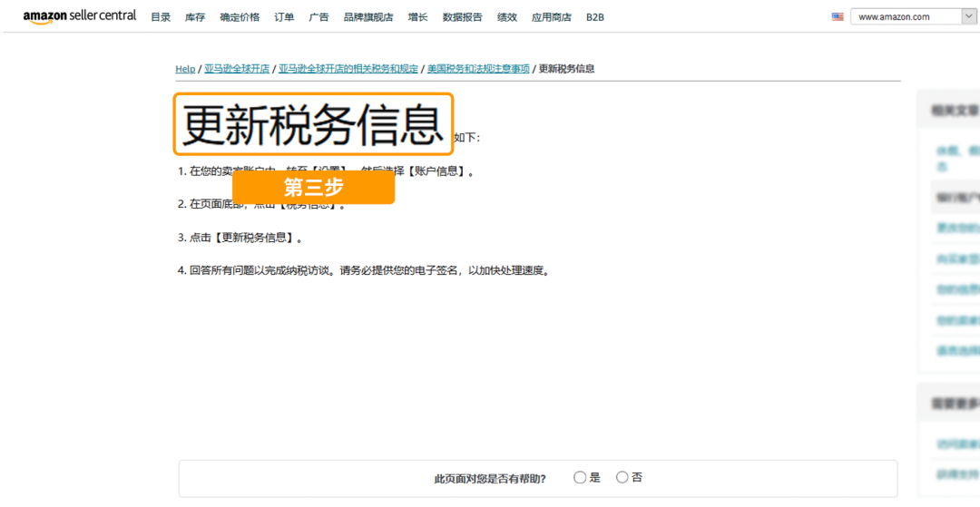
Task: Click the Amazon Seller Central logo
Action: point(80,16)
